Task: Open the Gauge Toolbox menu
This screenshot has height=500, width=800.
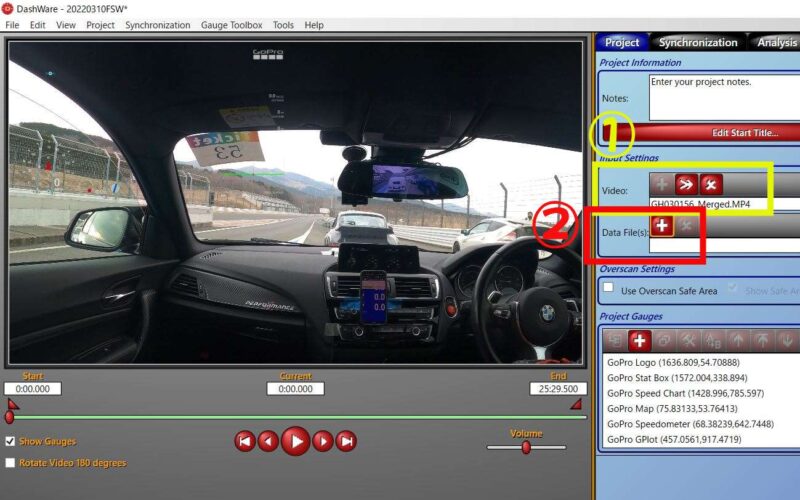Action: pyautogui.click(x=231, y=25)
